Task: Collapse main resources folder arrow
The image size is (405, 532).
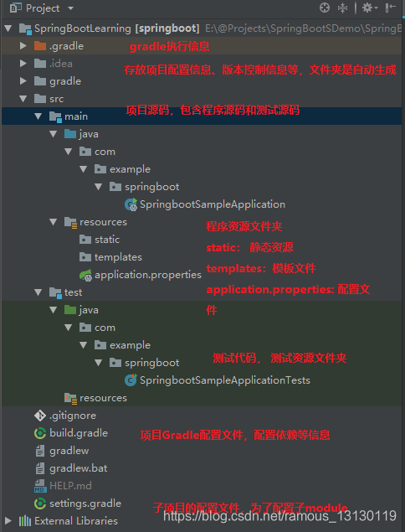Action: [x=54, y=222]
